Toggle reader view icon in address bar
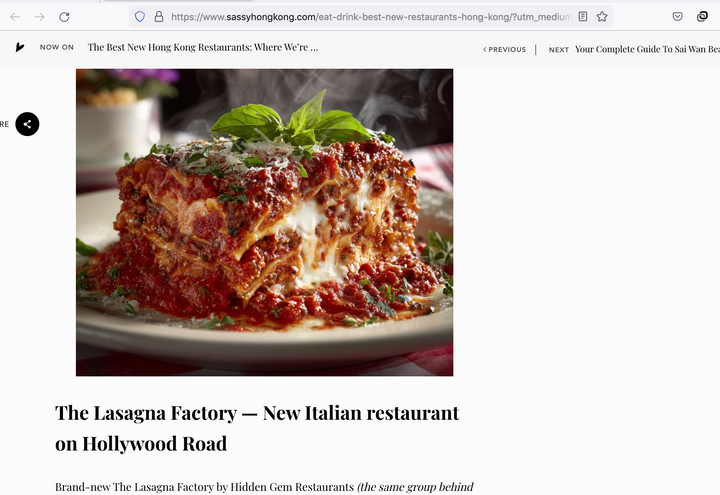The width and height of the screenshot is (720, 495). pyautogui.click(x=583, y=17)
